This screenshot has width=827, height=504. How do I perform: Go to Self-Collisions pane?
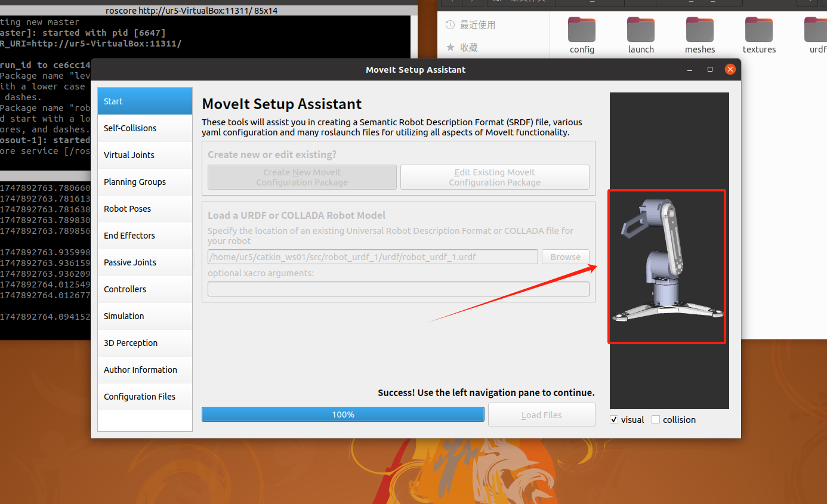point(145,128)
